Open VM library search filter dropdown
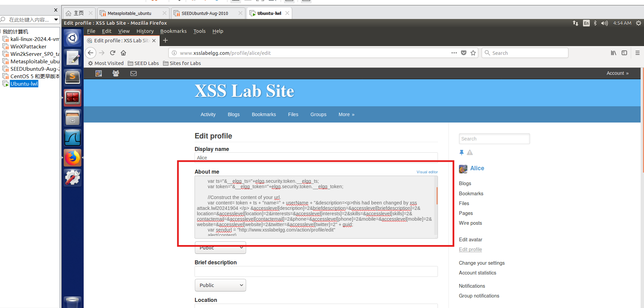This screenshot has height=308, width=644. (x=56, y=20)
